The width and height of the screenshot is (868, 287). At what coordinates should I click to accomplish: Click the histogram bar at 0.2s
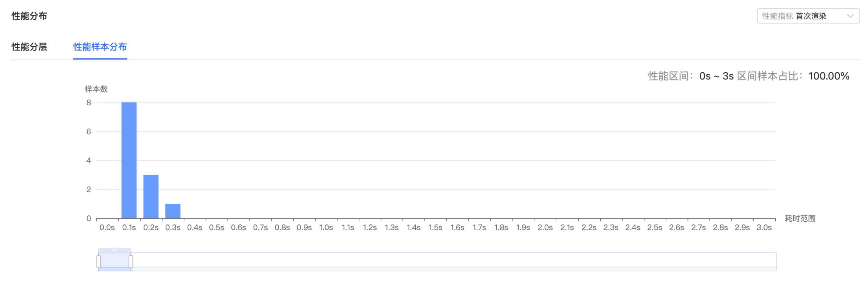click(151, 196)
